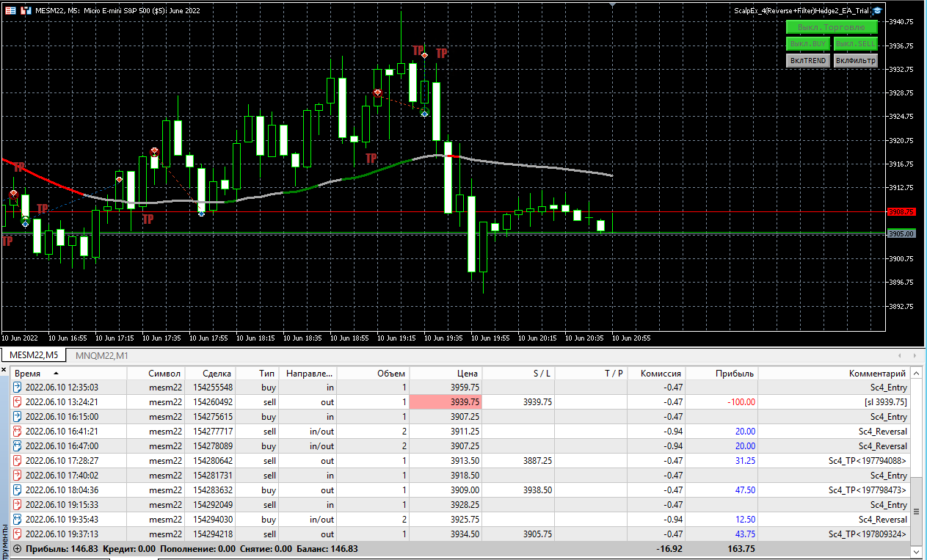Click the deal icon for 2022.06.10 19:15:33

[18, 505]
